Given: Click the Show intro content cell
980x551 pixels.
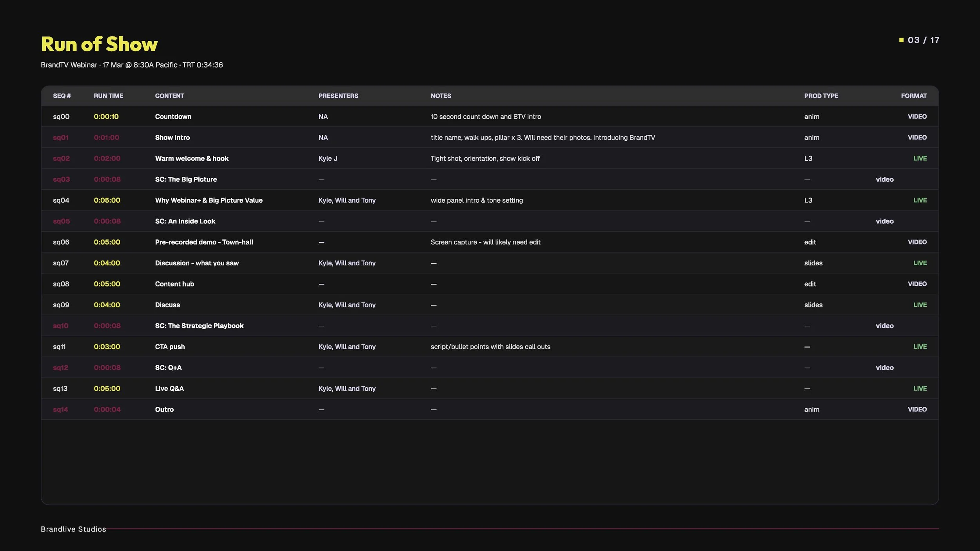Looking at the screenshot, I should [x=172, y=138].
